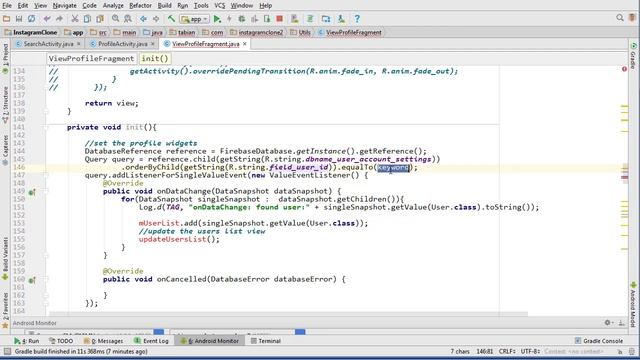Navigate Forward with the right arrow
This screenshot has width=640, height=360.
pos(156,19)
